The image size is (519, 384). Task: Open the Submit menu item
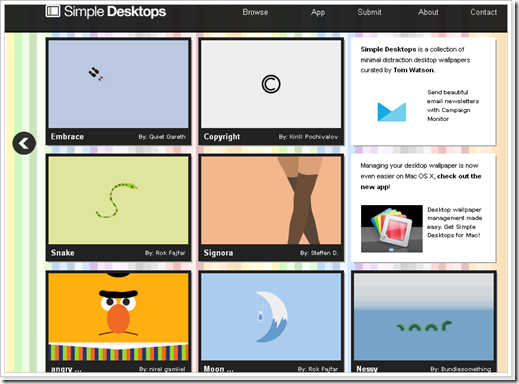(369, 12)
